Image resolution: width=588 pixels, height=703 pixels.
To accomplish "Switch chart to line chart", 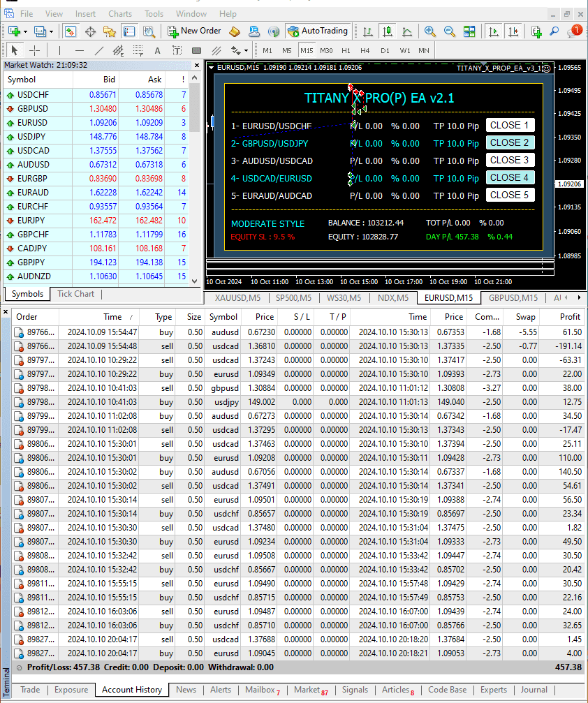I will point(407,31).
